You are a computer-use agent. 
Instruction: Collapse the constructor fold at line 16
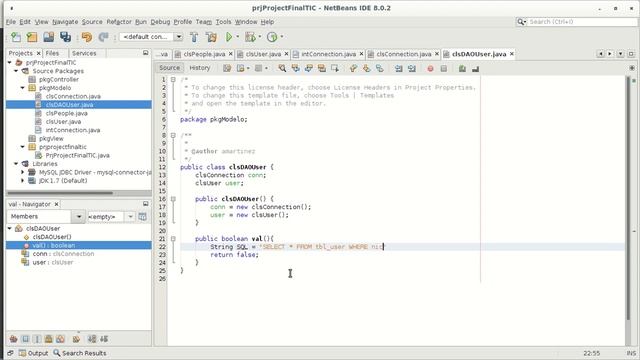pos(173,199)
